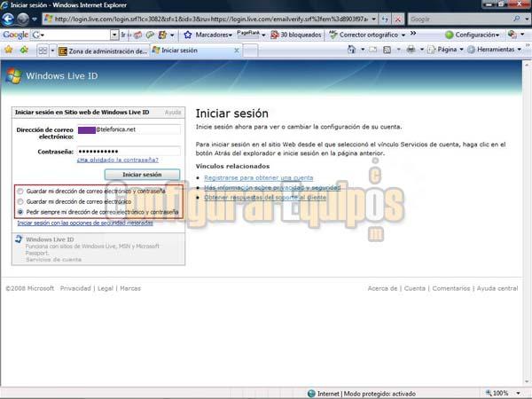Click the email address field
The image size is (532, 399).
129,129
